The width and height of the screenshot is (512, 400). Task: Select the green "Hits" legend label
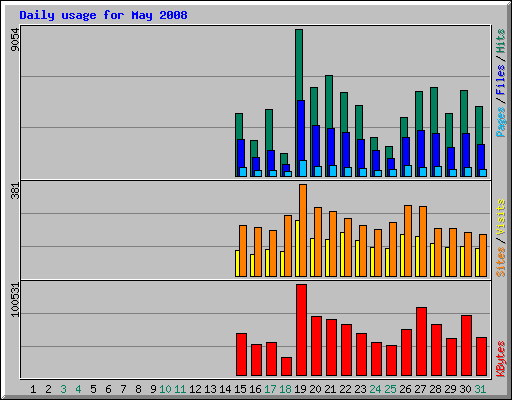click(x=501, y=41)
